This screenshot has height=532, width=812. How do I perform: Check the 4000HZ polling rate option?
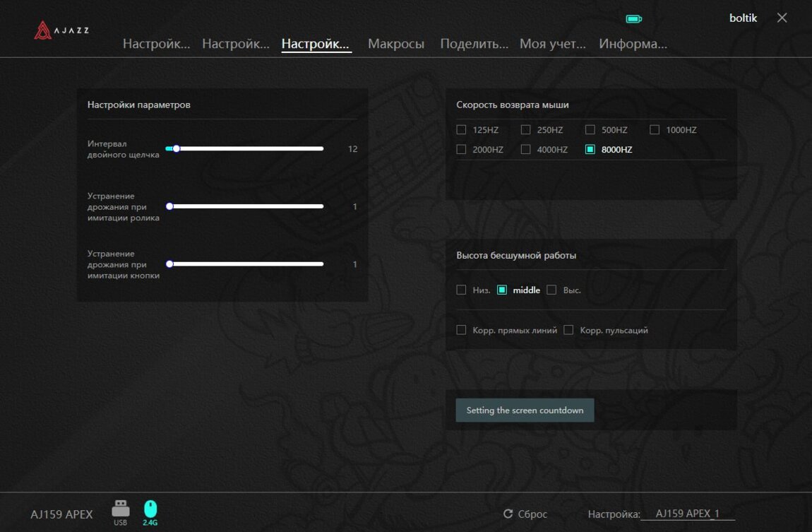click(525, 150)
